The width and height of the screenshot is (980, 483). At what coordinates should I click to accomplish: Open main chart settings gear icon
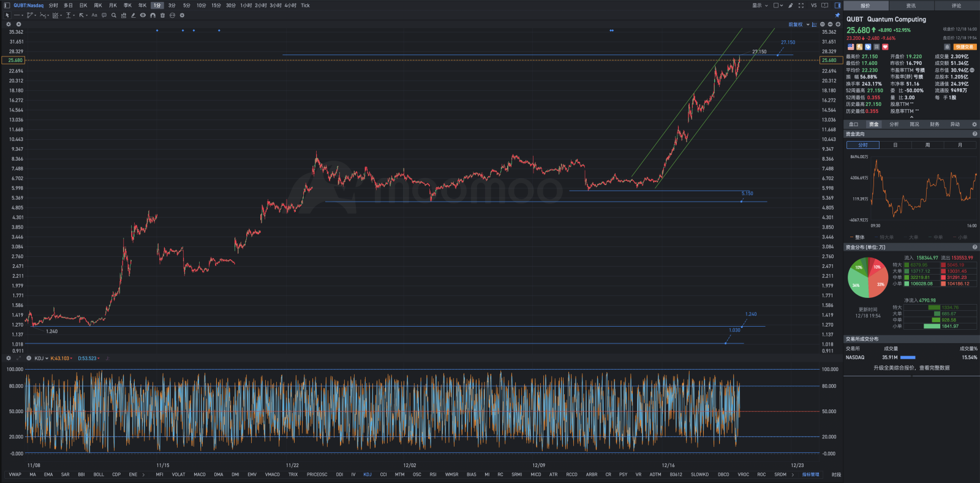pos(9,25)
